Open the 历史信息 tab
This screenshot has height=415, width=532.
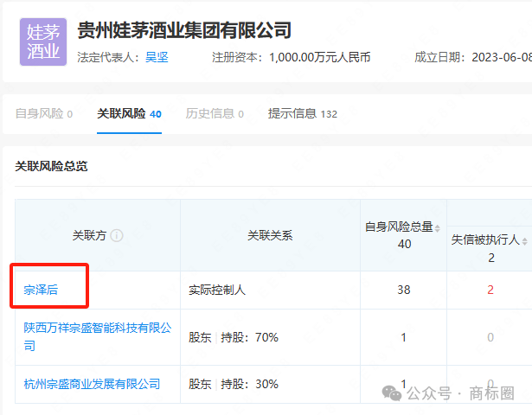point(214,113)
